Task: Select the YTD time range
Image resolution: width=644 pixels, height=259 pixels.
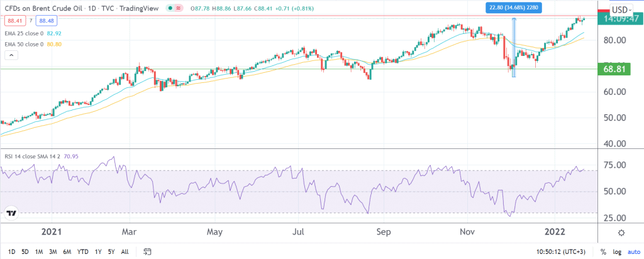Action: pos(82,251)
